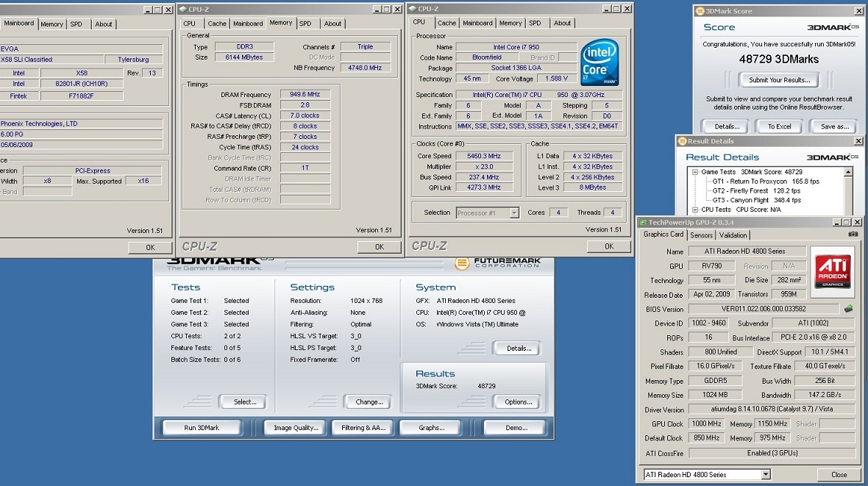868x486 pixels.
Task: Click the Futuremark logo in 3DMark05 window
Action: point(497,263)
